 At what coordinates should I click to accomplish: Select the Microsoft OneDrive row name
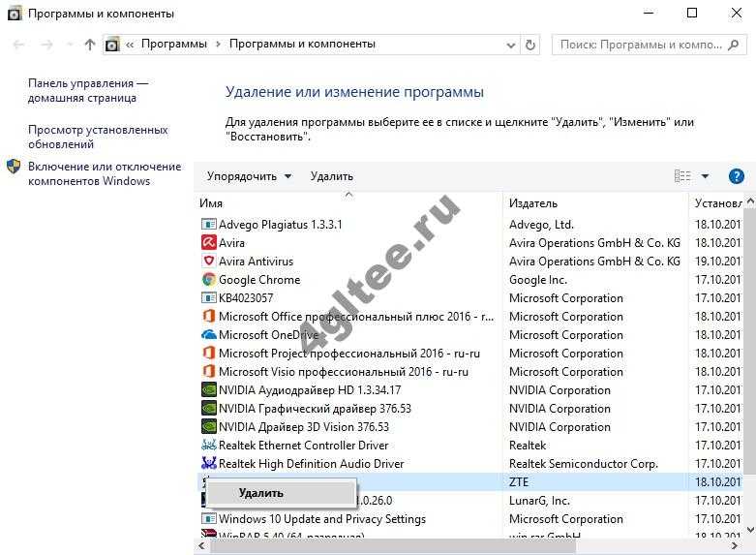(x=268, y=334)
